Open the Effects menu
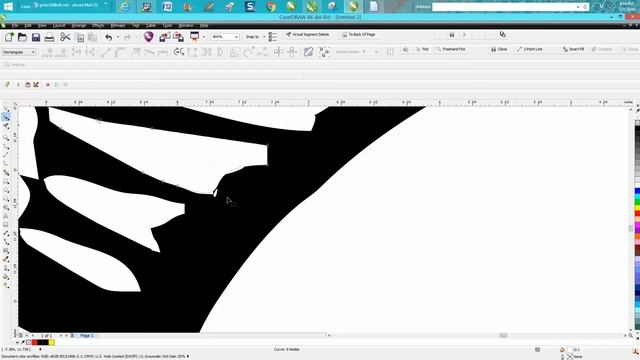640x360 pixels. tap(98, 26)
